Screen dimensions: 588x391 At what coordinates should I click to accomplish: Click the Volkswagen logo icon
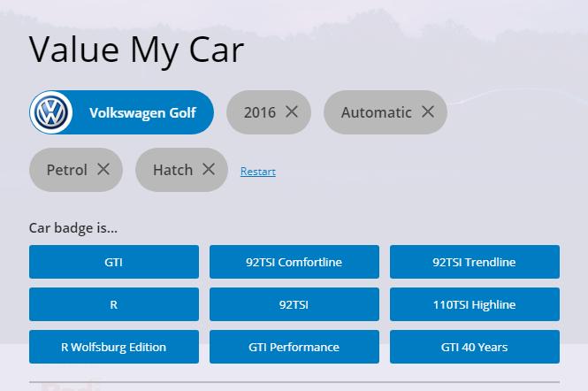tap(51, 112)
